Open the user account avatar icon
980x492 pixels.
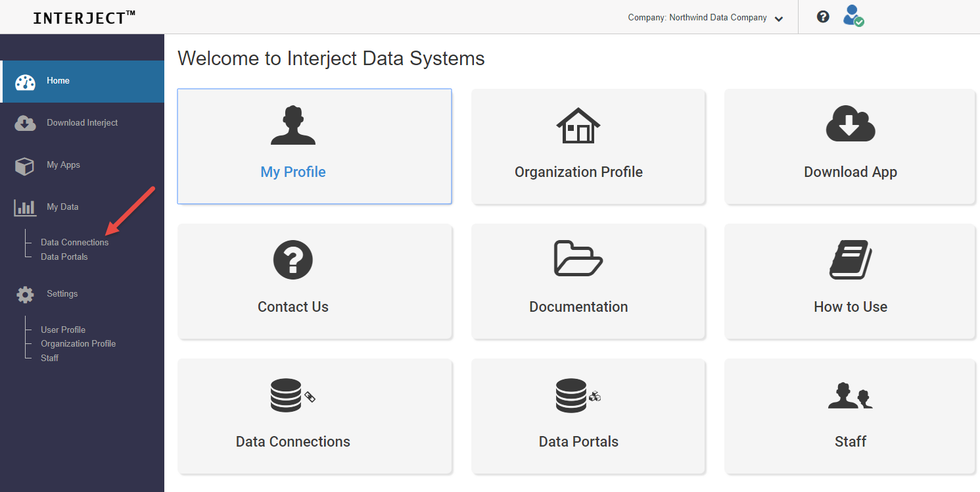point(853,16)
